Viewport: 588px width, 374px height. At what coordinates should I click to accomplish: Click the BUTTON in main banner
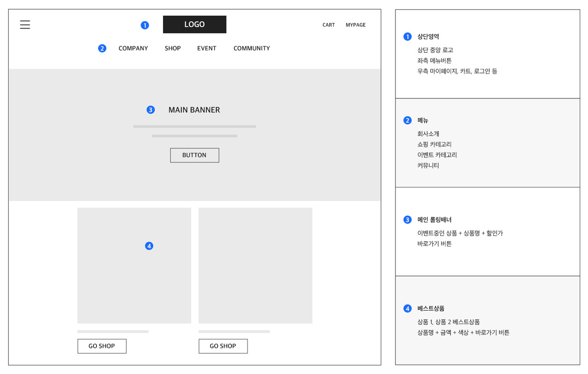click(194, 155)
